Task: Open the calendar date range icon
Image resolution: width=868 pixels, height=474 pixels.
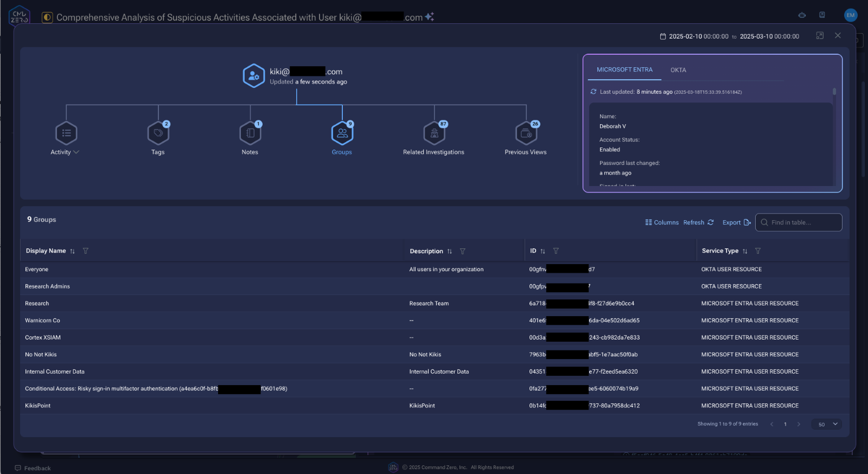Action: tap(662, 36)
